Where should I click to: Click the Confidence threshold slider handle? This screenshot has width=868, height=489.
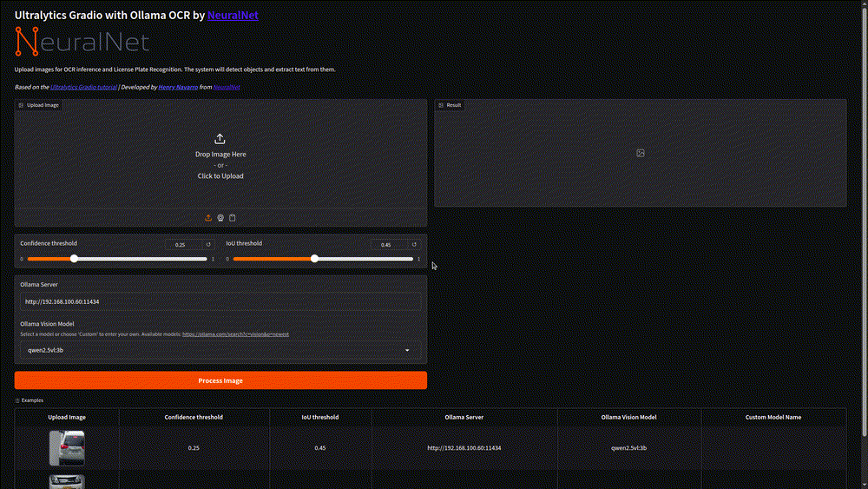(74, 259)
